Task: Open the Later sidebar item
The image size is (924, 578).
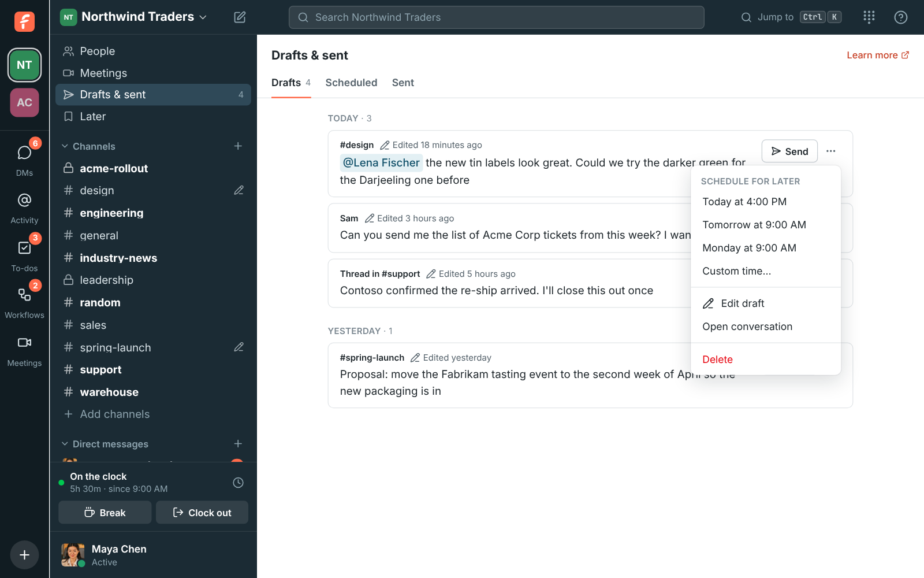Action: pyautogui.click(x=153, y=116)
